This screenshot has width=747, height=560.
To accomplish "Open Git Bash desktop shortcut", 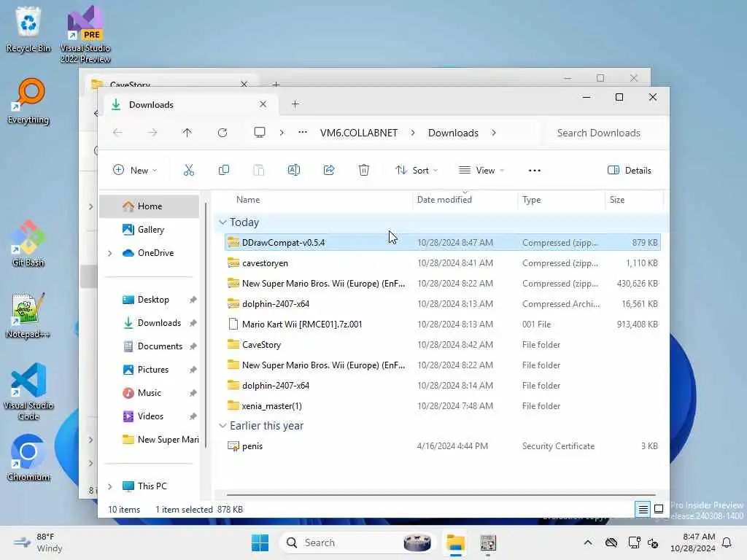I will click(x=28, y=244).
